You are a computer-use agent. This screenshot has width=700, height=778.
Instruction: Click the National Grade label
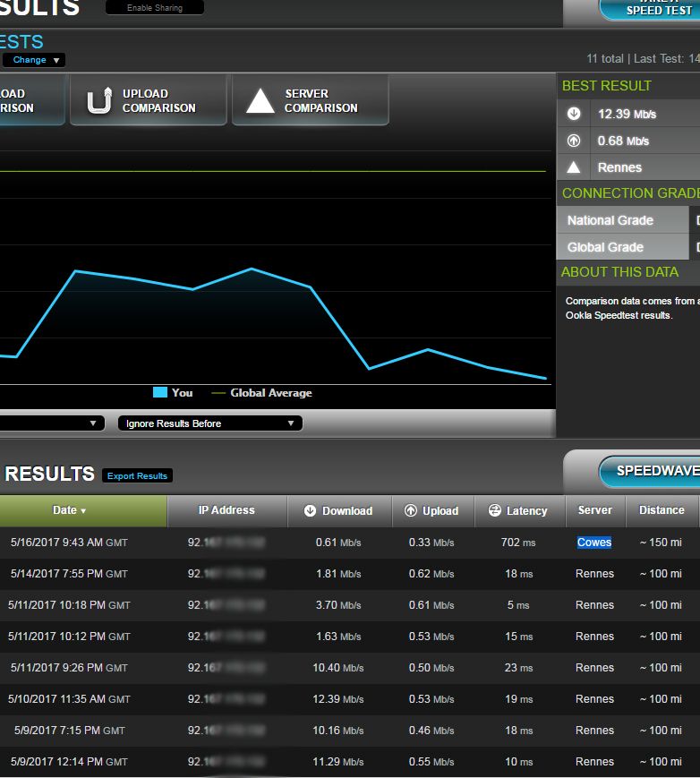tap(610, 220)
